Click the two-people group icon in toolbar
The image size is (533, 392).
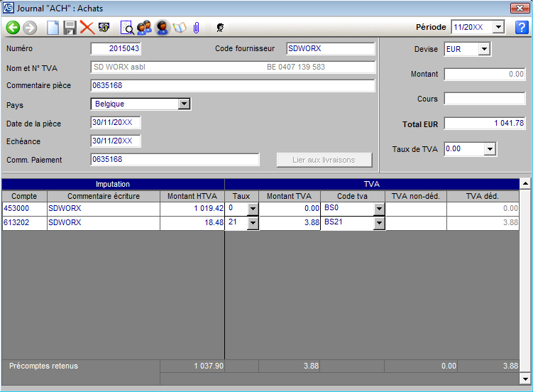[145, 28]
